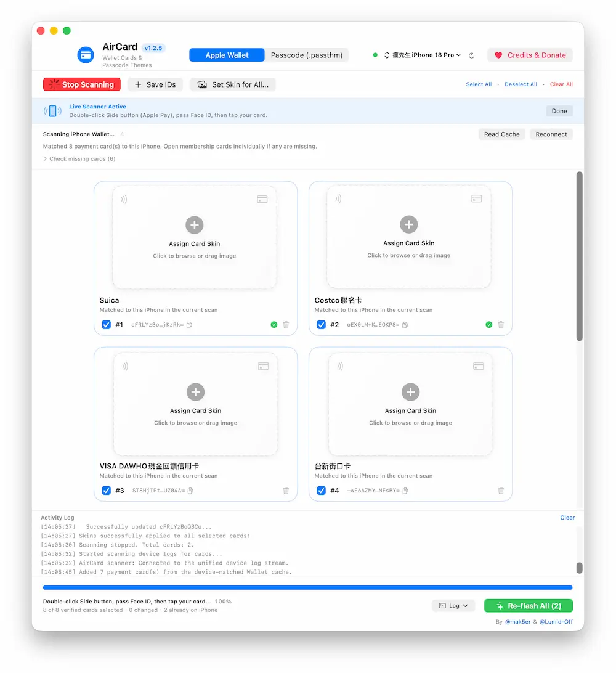Uncheck the Suica card #1 checkbox
This screenshot has height=673, width=616.
click(107, 325)
